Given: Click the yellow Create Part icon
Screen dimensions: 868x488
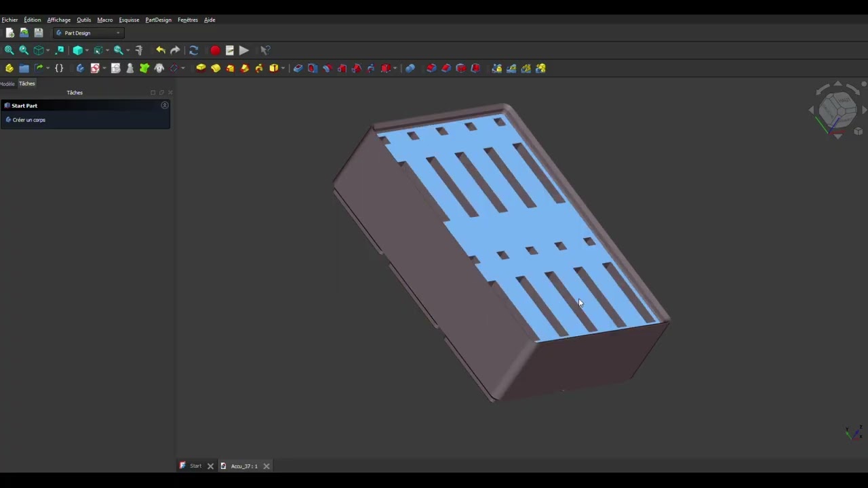Looking at the screenshot, I should (x=9, y=68).
